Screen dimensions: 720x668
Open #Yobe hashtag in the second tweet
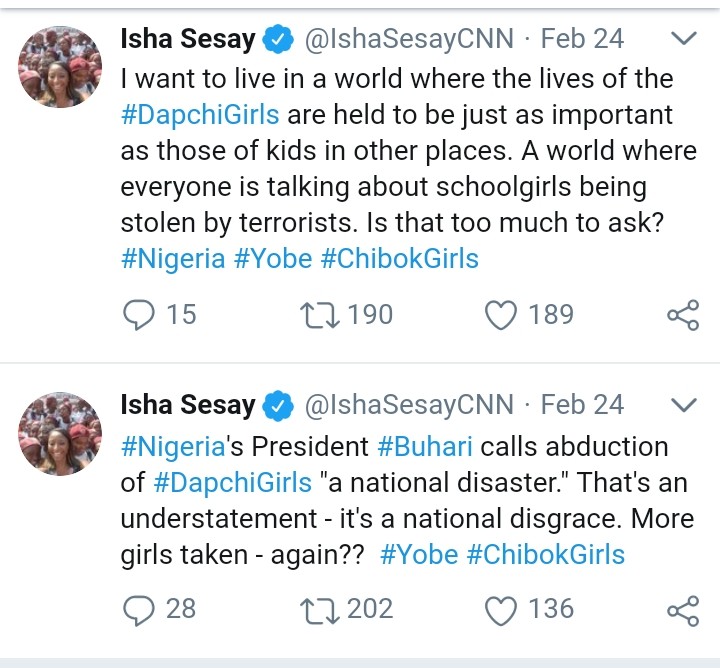click(419, 554)
